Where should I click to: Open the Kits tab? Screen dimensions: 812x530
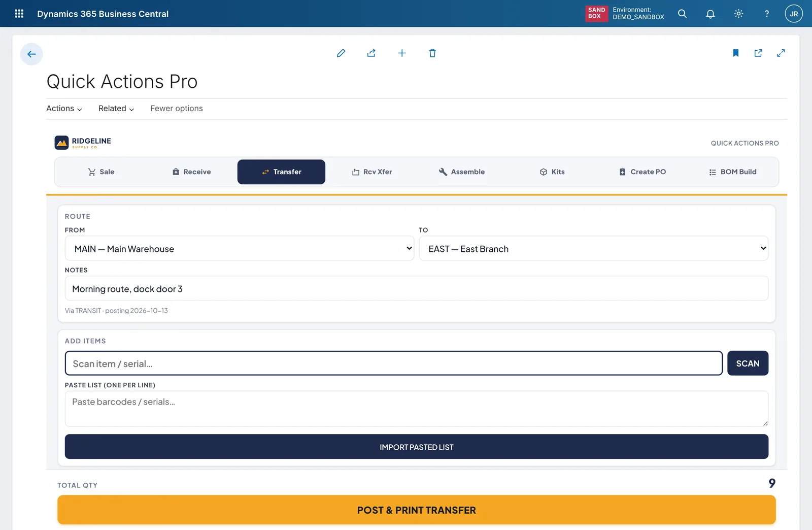552,172
